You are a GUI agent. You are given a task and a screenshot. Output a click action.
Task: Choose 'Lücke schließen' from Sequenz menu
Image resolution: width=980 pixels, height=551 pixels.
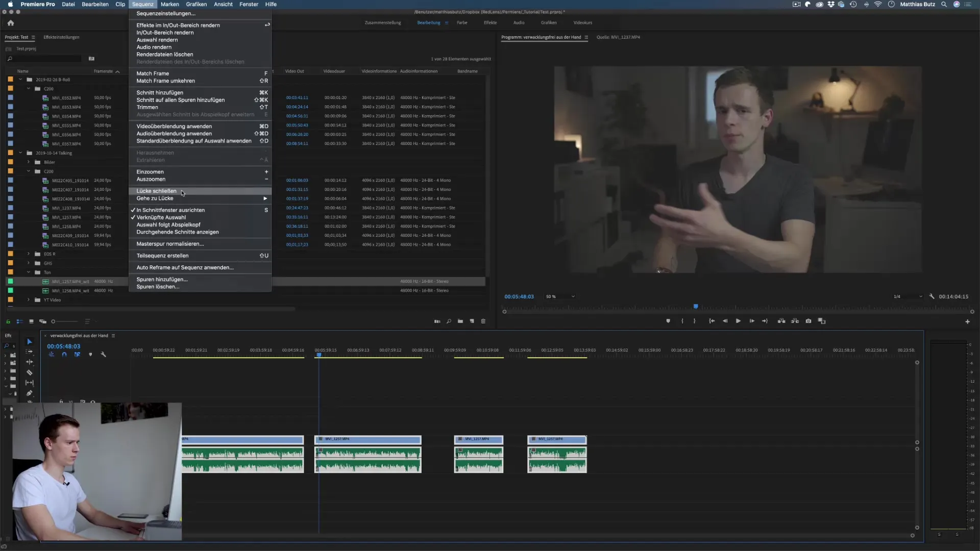tap(200, 191)
